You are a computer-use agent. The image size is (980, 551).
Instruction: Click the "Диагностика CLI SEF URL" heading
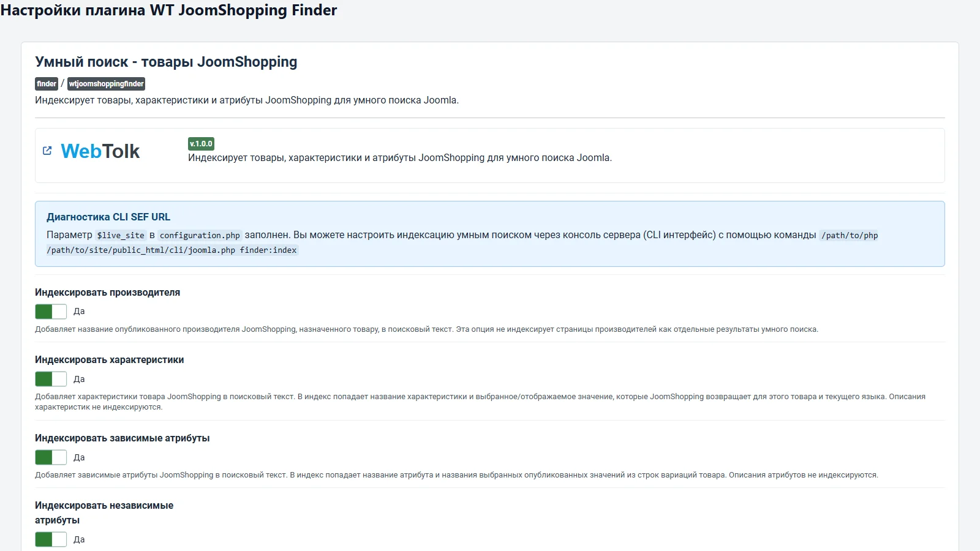108,217
